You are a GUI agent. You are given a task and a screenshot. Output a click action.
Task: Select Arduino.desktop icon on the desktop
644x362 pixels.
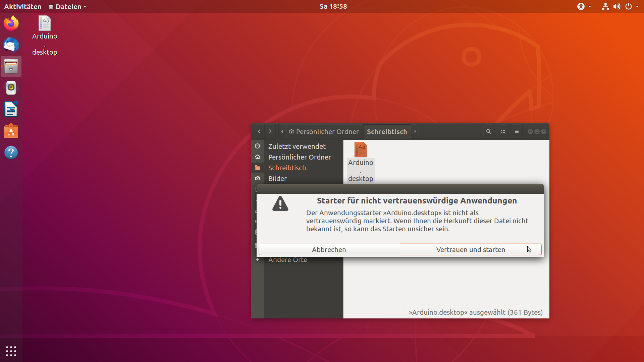pos(45,36)
